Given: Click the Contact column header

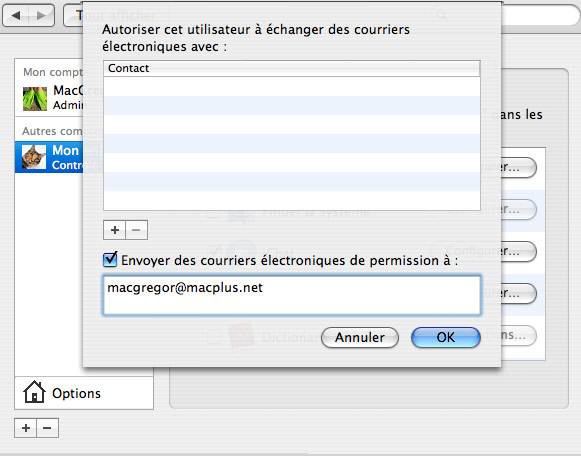Looking at the screenshot, I should pos(292,69).
